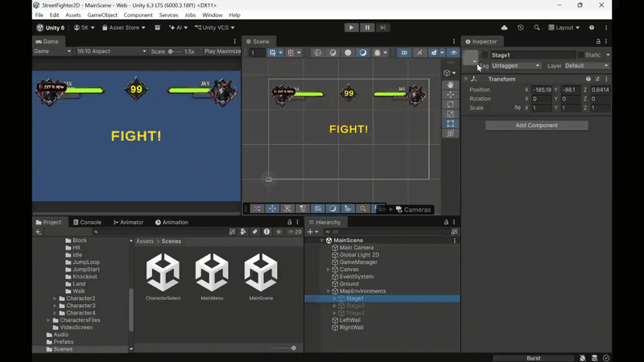Open the cloud services icon
The width and height of the screenshot is (644, 362).
505,27
